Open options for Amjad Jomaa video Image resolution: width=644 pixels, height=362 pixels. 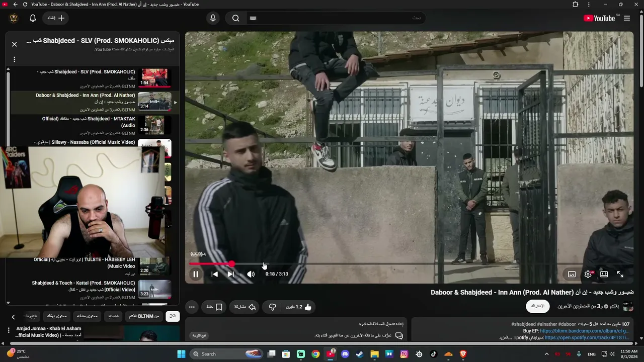click(x=9, y=330)
